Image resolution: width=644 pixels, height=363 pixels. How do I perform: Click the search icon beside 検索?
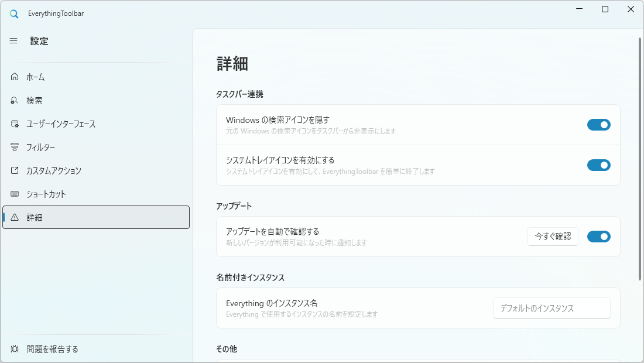pos(15,100)
